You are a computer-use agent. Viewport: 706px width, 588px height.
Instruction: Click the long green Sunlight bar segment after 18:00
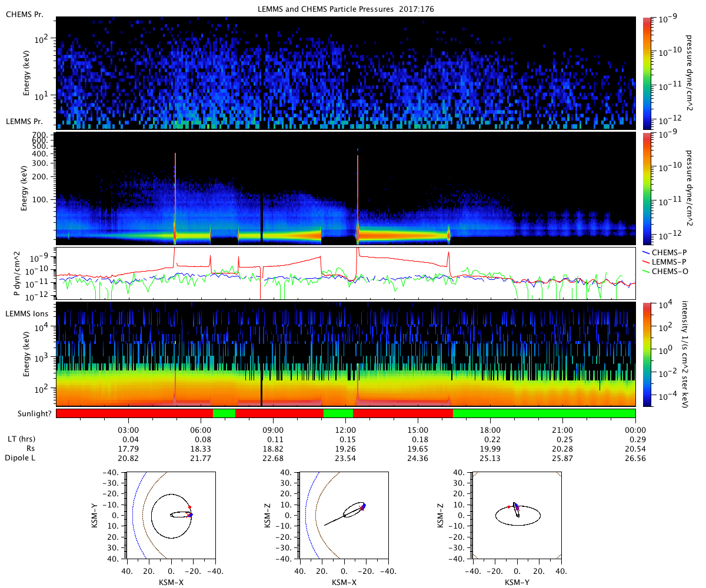tap(544, 413)
